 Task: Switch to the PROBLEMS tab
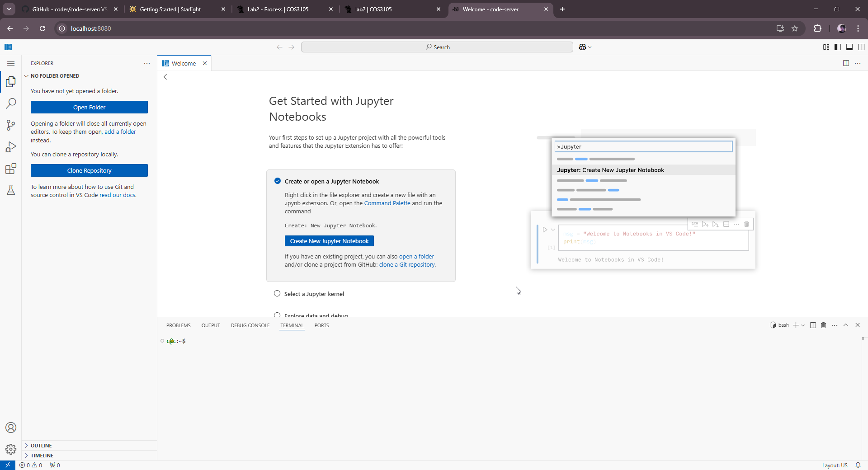tap(178, 325)
